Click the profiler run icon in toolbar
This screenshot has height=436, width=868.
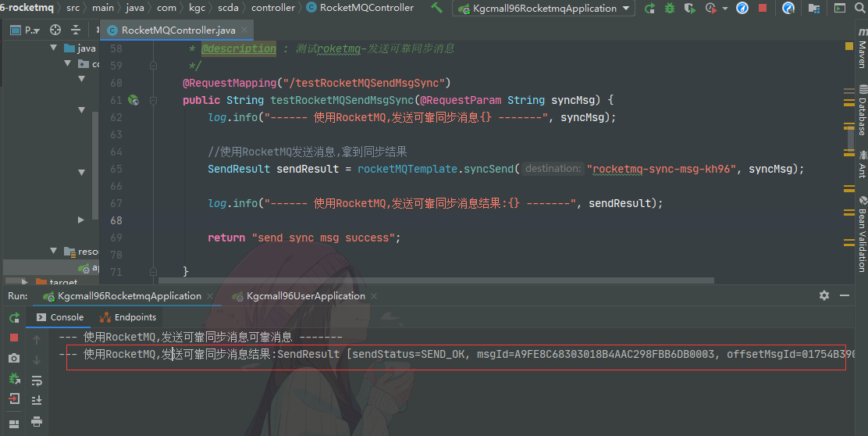pos(711,9)
